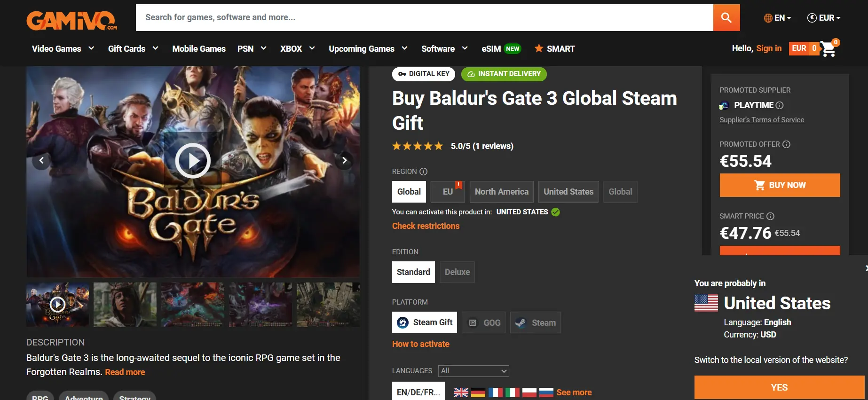Expand the Video Games menu chevron
Image resolution: width=868 pixels, height=400 pixels.
[x=91, y=48]
